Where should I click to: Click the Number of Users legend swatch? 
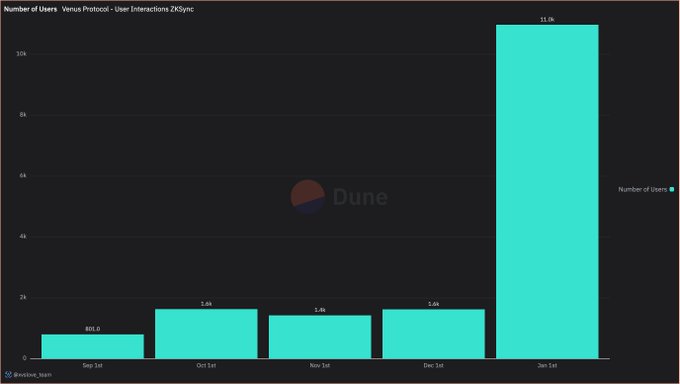tap(672, 189)
